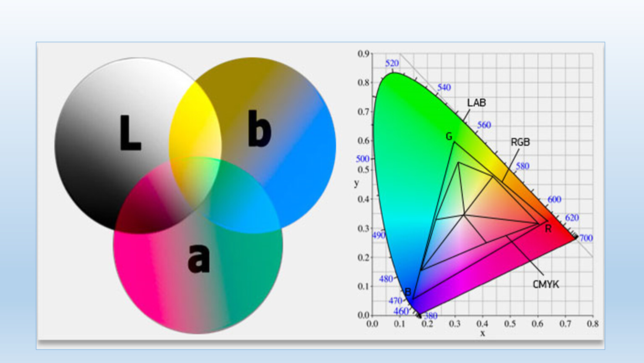Select the R vertex label of the triangle
644x363 pixels.
pyautogui.click(x=548, y=229)
